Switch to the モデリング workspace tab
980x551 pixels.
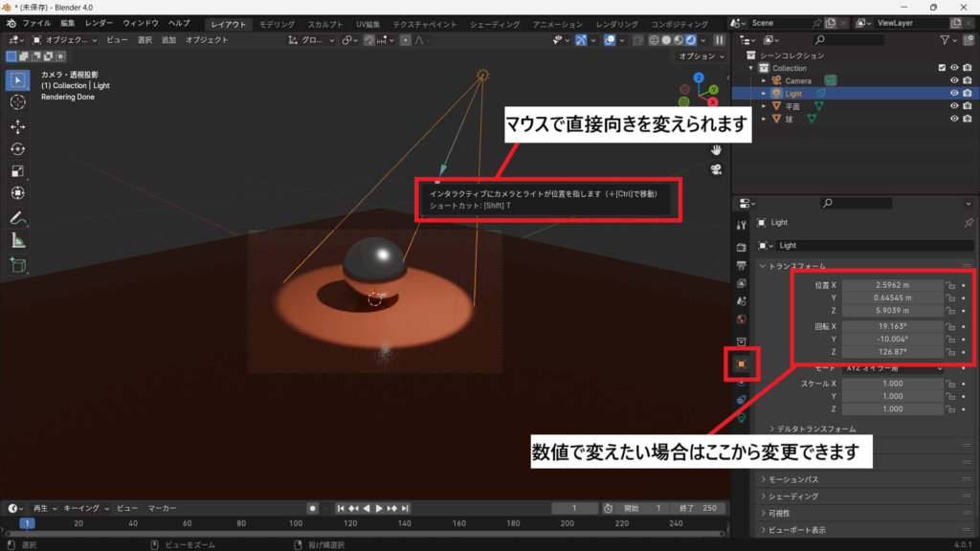coord(278,23)
